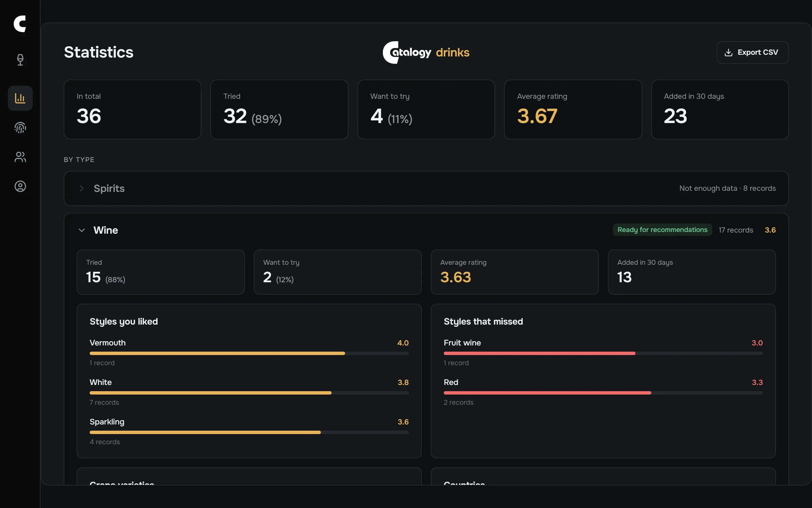Image resolution: width=812 pixels, height=508 pixels.
Task: Select the statistics bar chart sidebar icon
Action: [x=20, y=98]
